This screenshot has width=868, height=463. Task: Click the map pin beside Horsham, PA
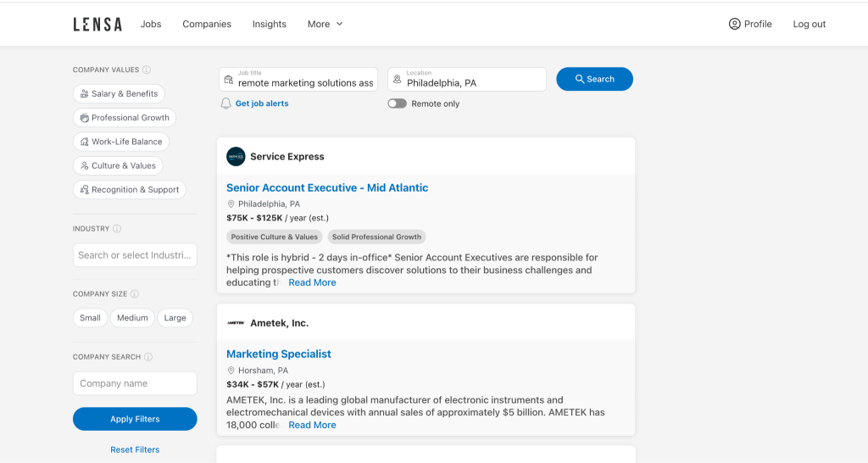(x=231, y=371)
